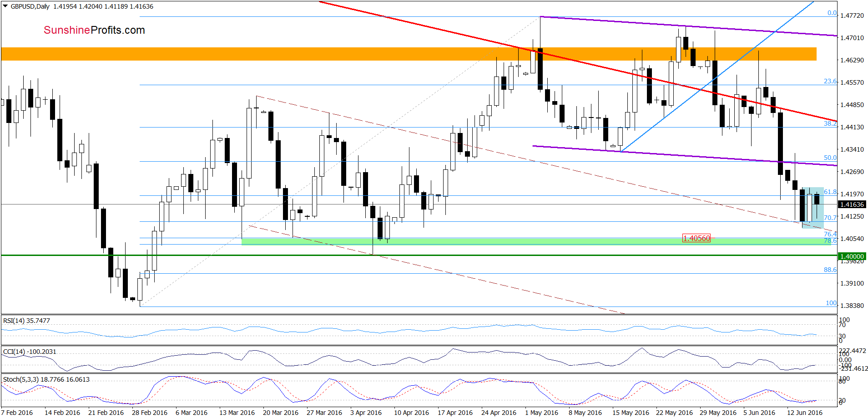Click the 8 May 2016 date label
Image resolution: width=868 pixels, height=419 pixels.
(x=585, y=413)
